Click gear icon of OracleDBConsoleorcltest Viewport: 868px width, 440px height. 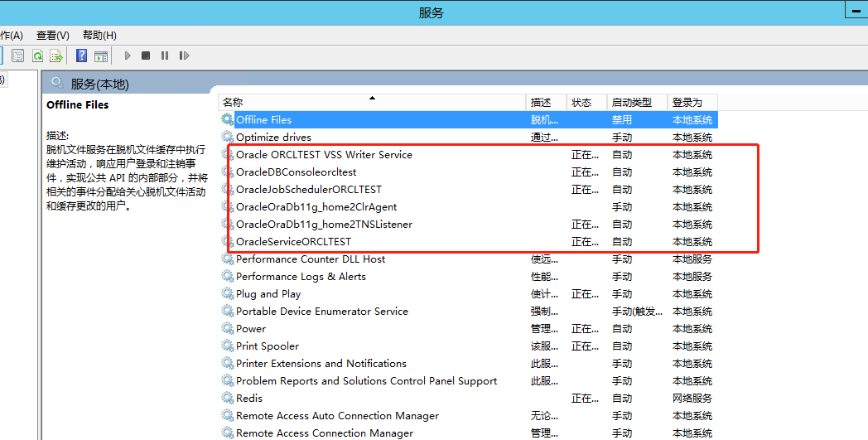pyautogui.click(x=227, y=172)
